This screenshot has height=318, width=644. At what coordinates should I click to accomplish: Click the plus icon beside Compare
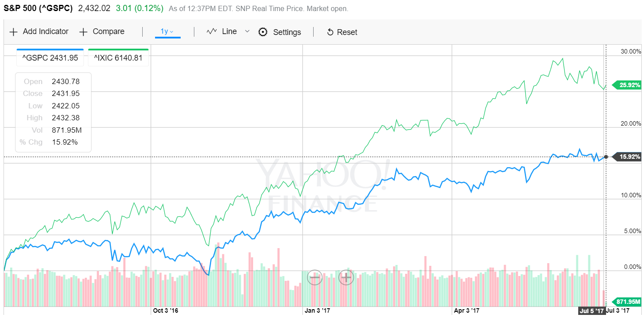click(x=83, y=32)
